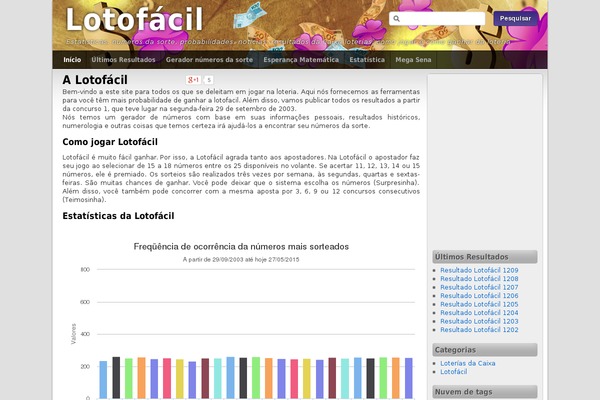Click the Como jogar Lotofácil heading
600x400 pixels.
pyautogui.click(x=110, y=142)
